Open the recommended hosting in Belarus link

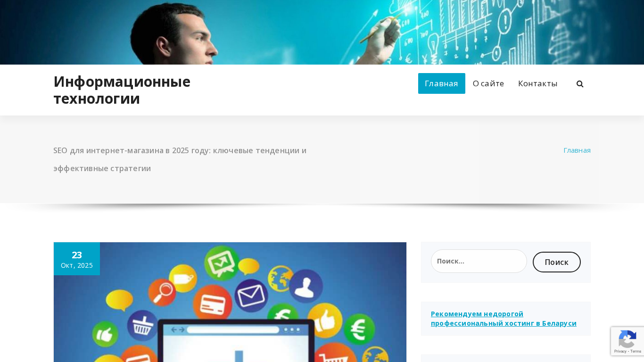tap(504, 319)
